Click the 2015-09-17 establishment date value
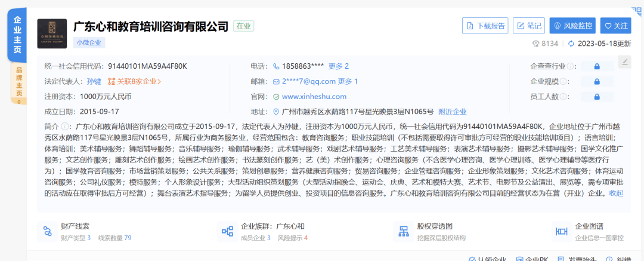Screen dimensions: 644x261 pos(100,112)
